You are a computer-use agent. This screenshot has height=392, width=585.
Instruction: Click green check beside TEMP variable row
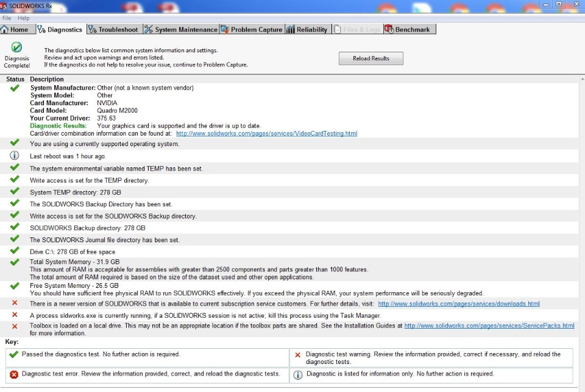tap(15, 167)
